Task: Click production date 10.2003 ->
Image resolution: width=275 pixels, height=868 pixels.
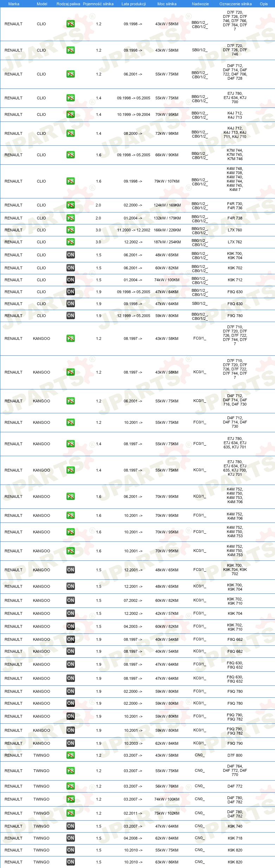Action: [x=133, y=743]
